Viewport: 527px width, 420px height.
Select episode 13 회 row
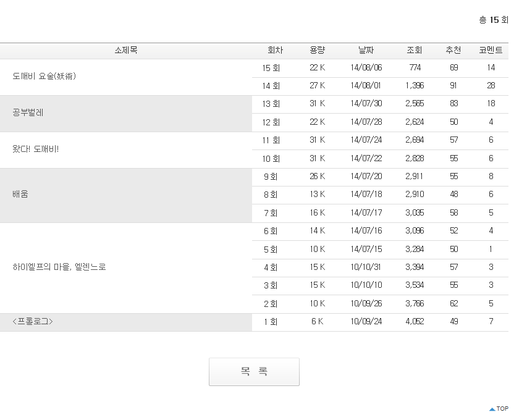click(x=271, y=104)
